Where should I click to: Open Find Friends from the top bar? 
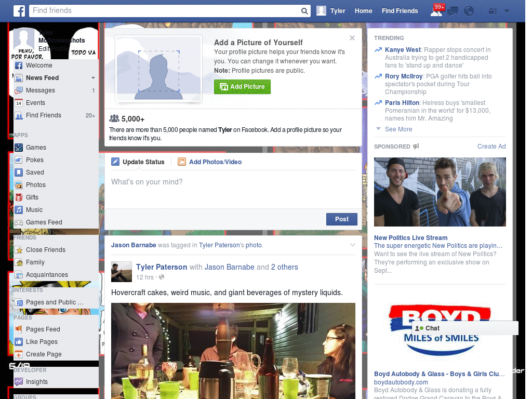click(400, 10)
